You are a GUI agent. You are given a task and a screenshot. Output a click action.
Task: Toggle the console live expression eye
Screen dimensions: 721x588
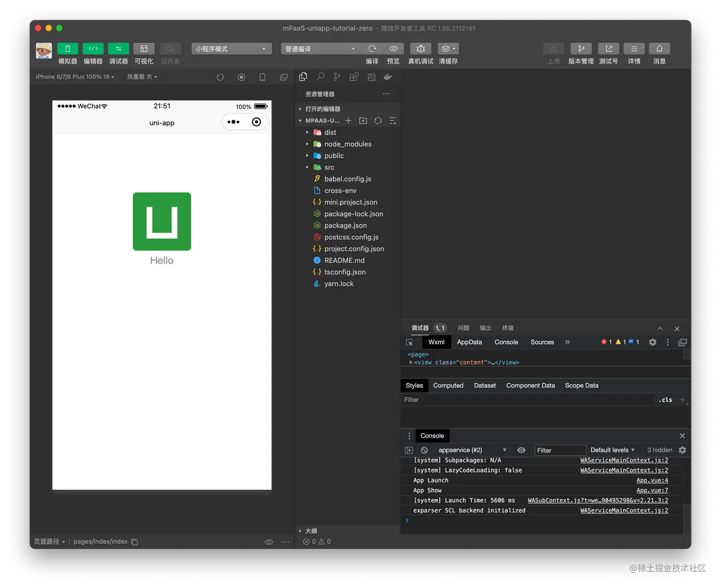[521, 450]
